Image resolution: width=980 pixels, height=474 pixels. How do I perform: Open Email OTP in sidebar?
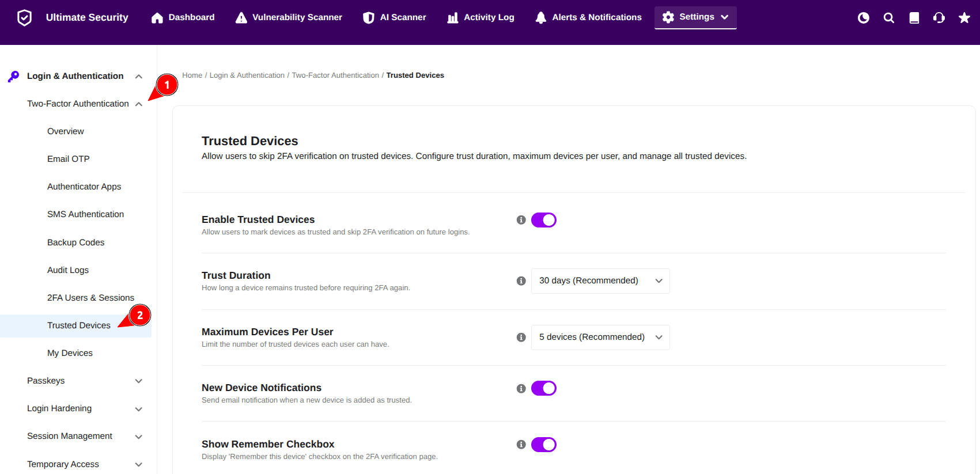(69, 159)
